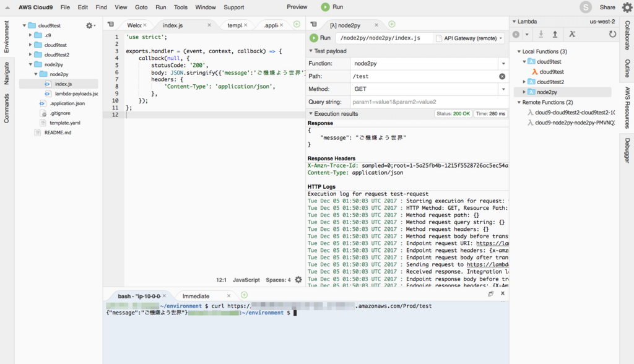The image size is (634, 364).
Task: Add a new editor tab beside .appli tab
Action: point(297,24)
